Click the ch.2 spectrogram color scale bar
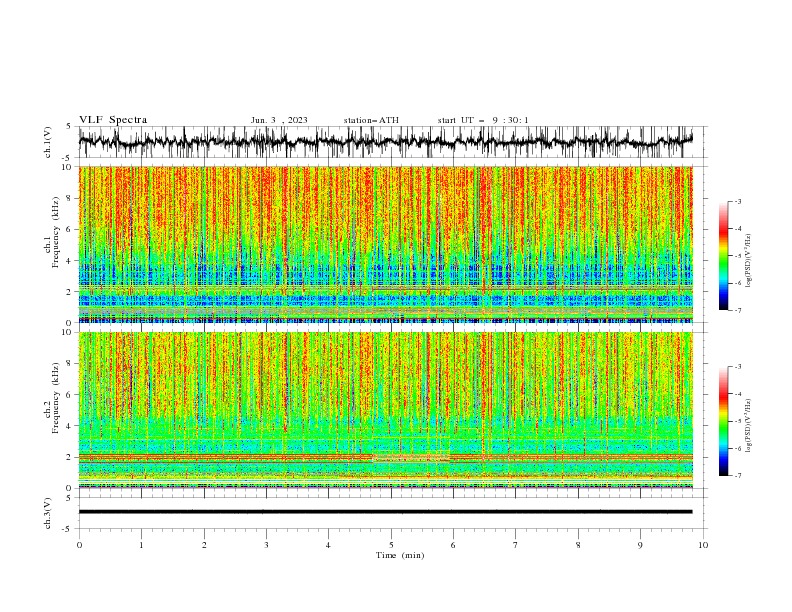Screen dimensions: 792x612 [x=724, y=421]
